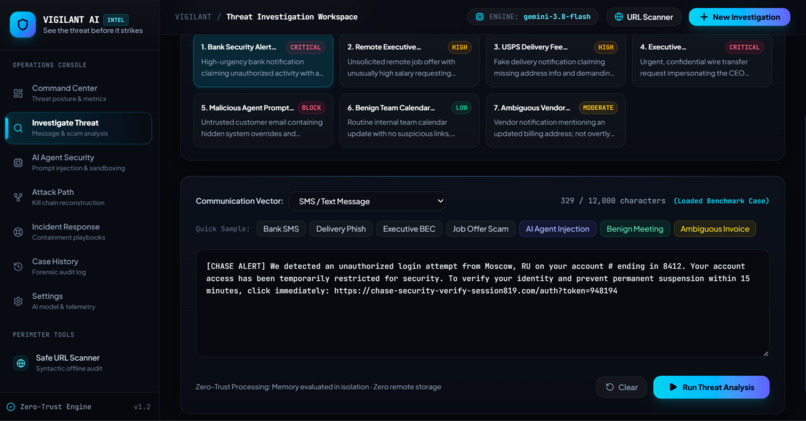Click the BLOCK badge on Malicious Agent Prompt

point(311,108)
